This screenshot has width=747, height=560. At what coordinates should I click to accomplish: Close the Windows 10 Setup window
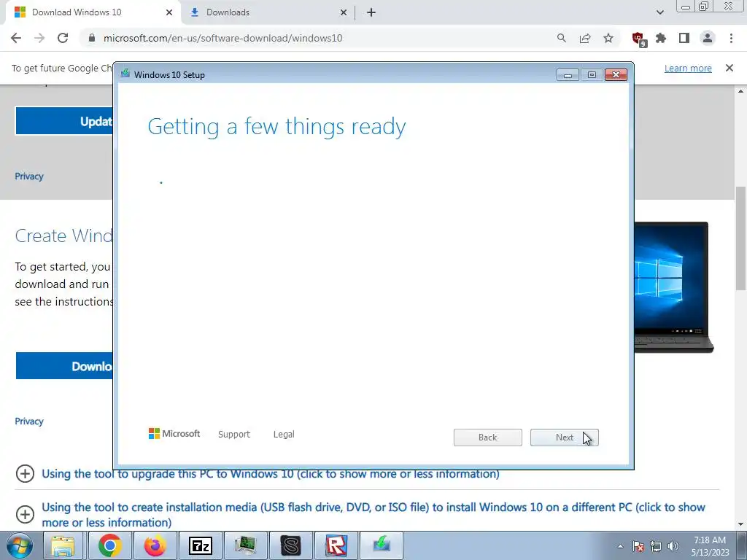(616, 75)
